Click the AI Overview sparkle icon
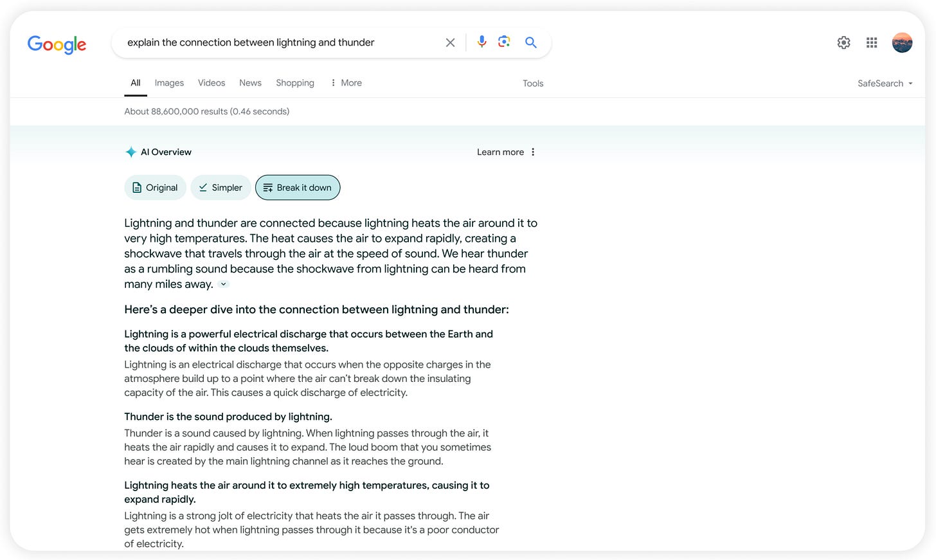This screenshot has height=560, width=936. coord(130,152)
